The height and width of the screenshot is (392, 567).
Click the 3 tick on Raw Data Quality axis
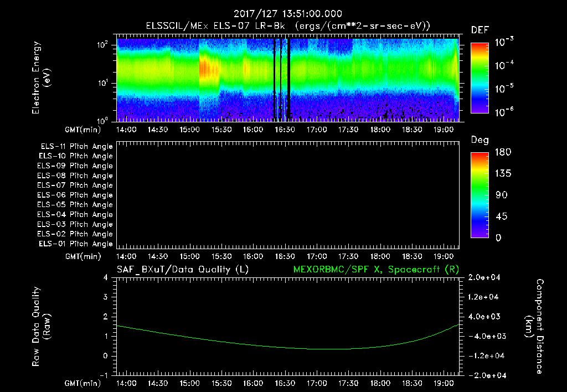[106, 297]
